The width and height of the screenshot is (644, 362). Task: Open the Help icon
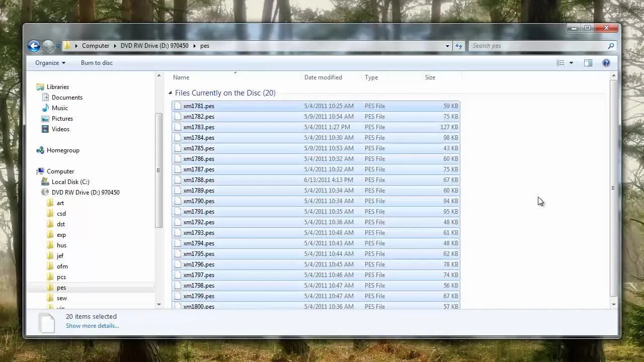(606, 63)
